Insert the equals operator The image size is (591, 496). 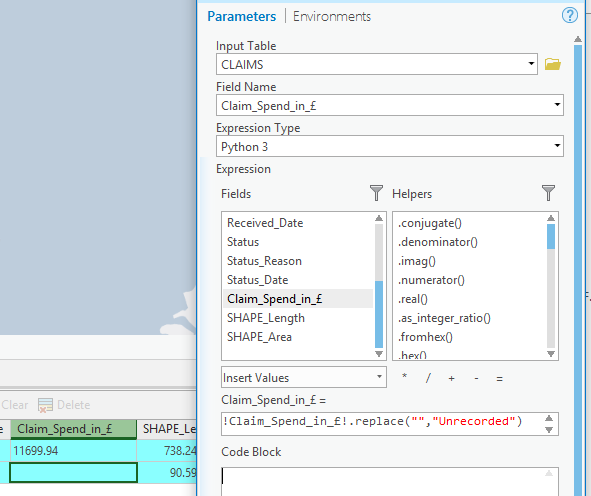499,378
